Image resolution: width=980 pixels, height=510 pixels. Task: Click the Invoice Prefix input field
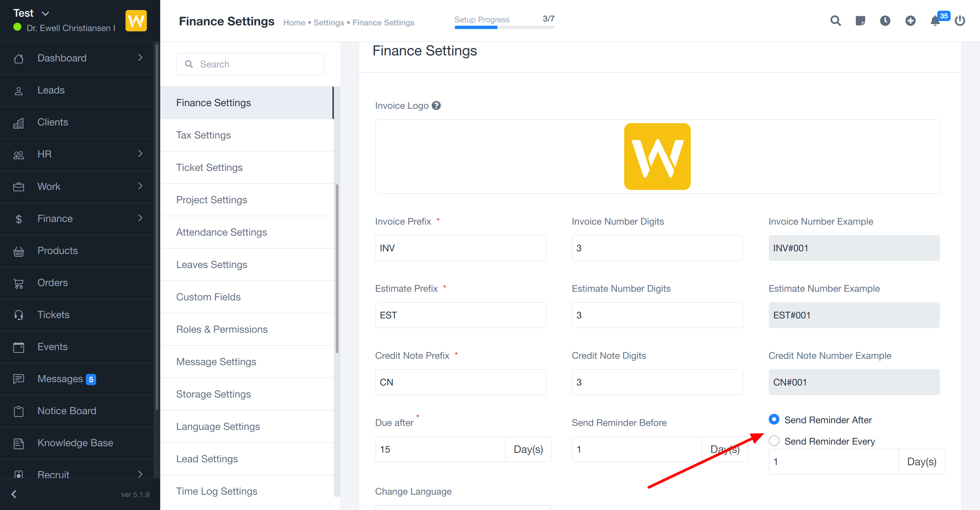(460, 248)
